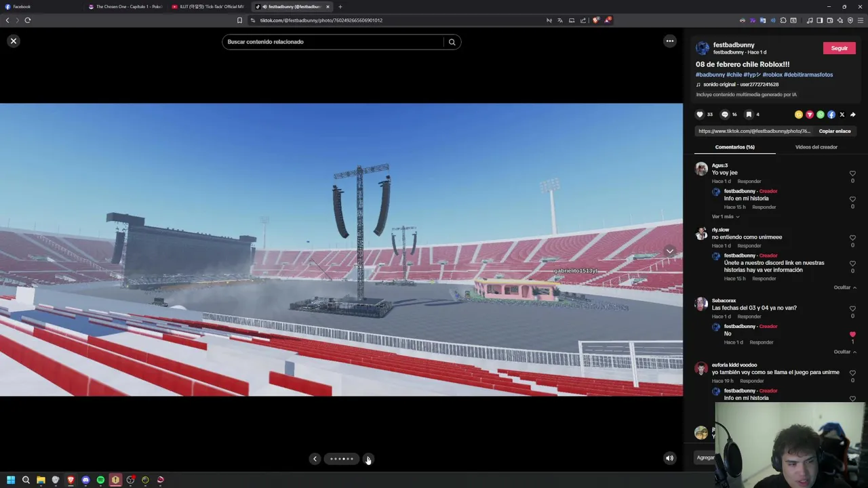868x488 pixels.
Task: Open Sebacorax's profile avatar
Action: pos(701,304)
